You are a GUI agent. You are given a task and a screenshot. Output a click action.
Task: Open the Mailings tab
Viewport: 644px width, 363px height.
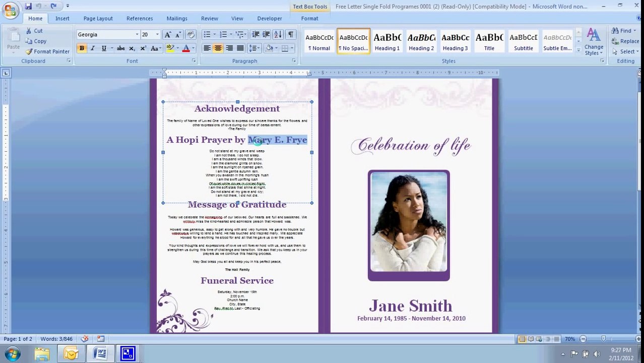177,19
